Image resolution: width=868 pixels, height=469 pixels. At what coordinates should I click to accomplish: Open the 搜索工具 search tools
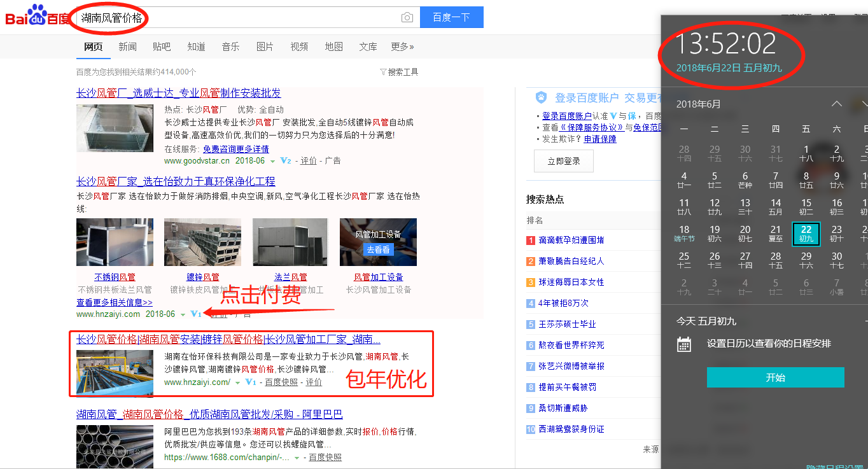[403, 72]
